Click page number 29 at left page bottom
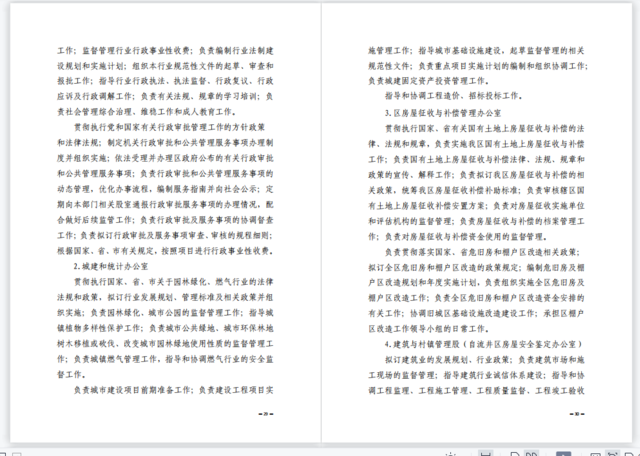The width and height of the screenshot is (640, 456). pyautogui.click(x=265, y=413)
